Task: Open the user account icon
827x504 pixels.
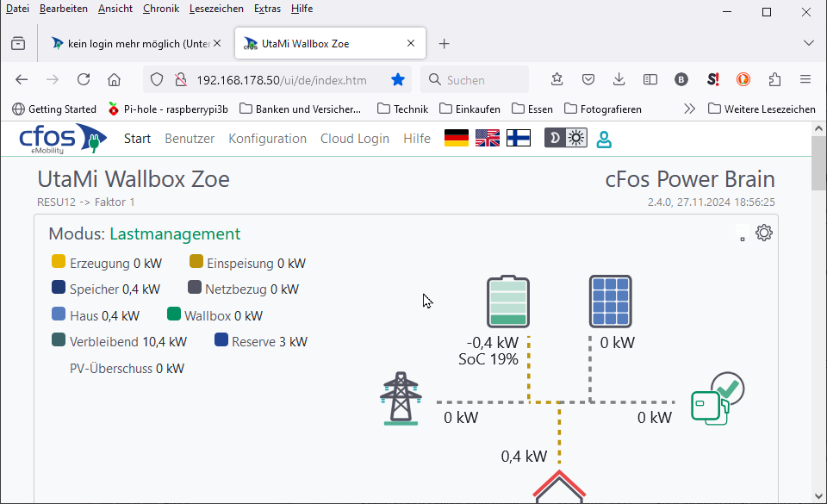Action: pos(604,140)
